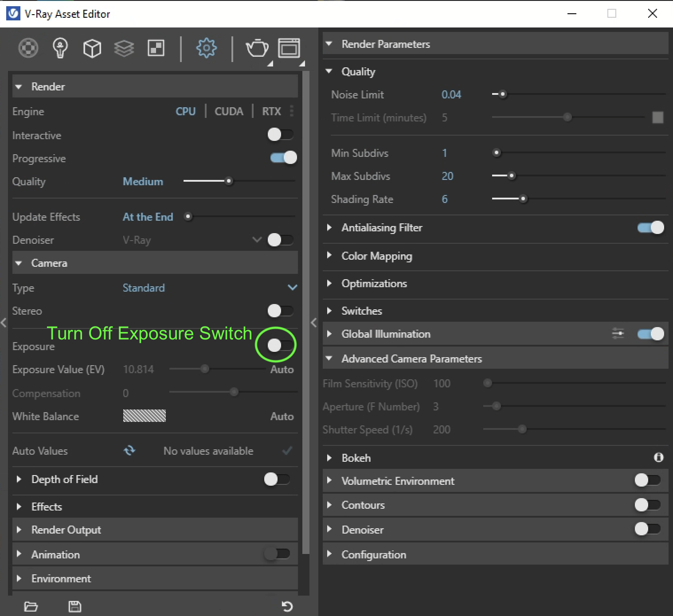Enable the Depth of Field switch
This screenshot has height=616, width=673.
(277, 479)
